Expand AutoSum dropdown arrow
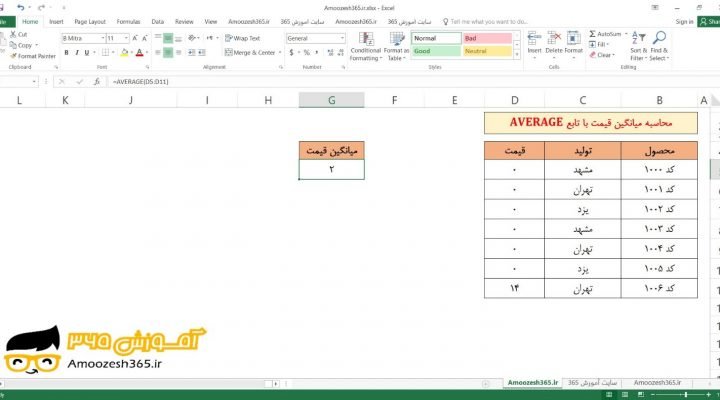The image size is (720, 400). (x=625, y=34)
